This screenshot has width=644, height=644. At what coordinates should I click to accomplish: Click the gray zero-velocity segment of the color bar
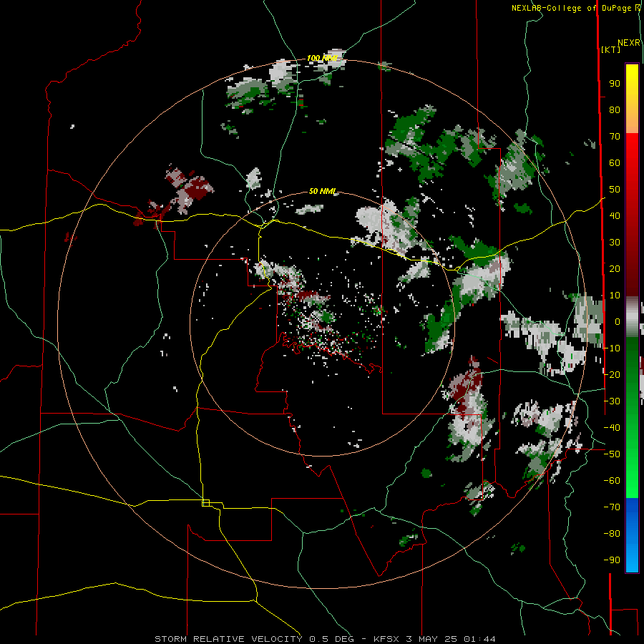(632, 317)
